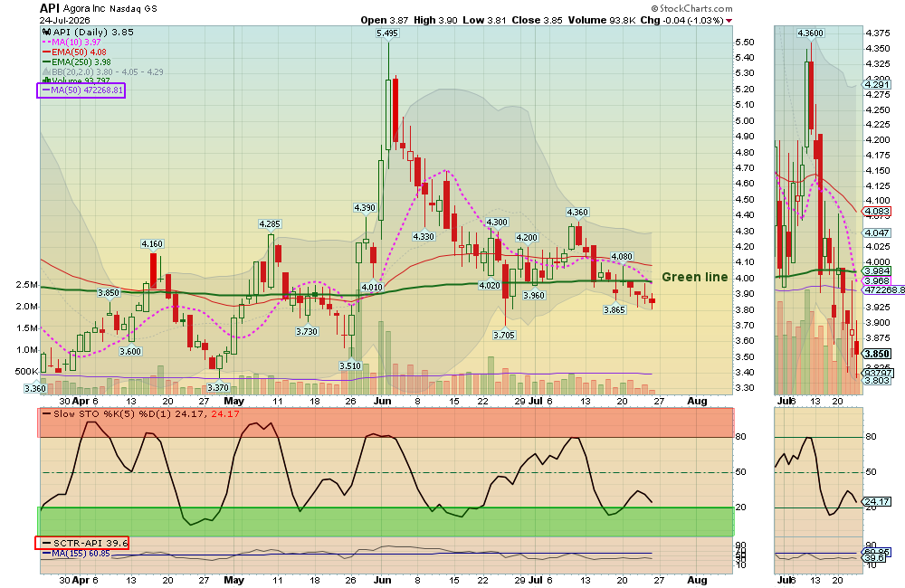Click the 4.390 price label

pyautogui.click(x=365, y=208)
